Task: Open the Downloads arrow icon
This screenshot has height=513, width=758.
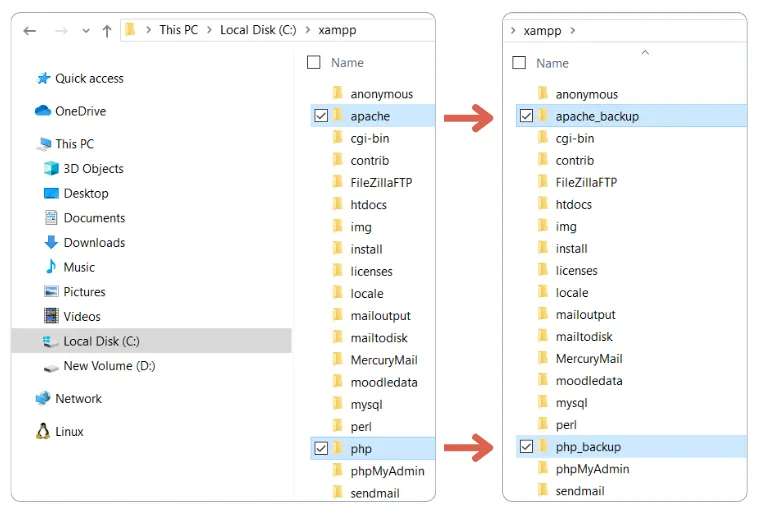Action: coord(51,242)
